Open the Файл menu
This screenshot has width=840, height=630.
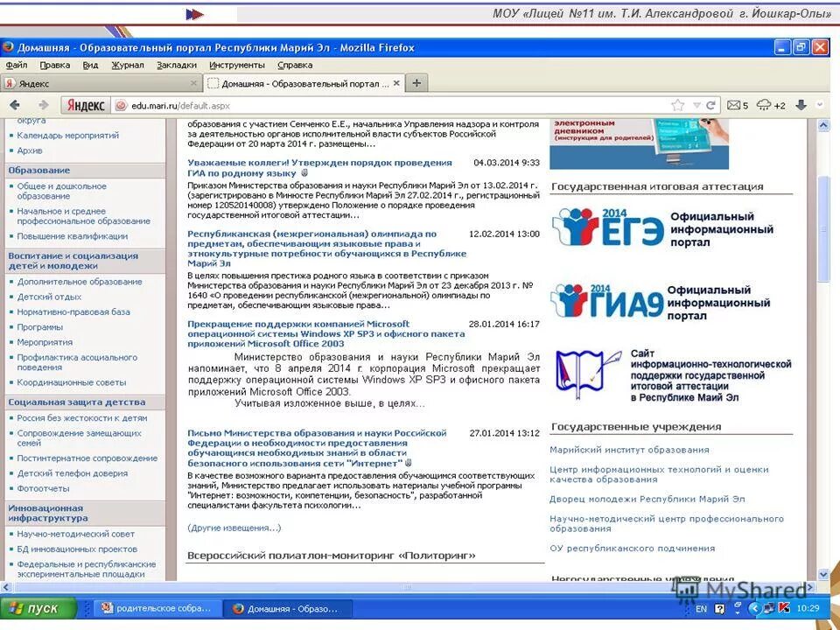[x=17, y=65]
